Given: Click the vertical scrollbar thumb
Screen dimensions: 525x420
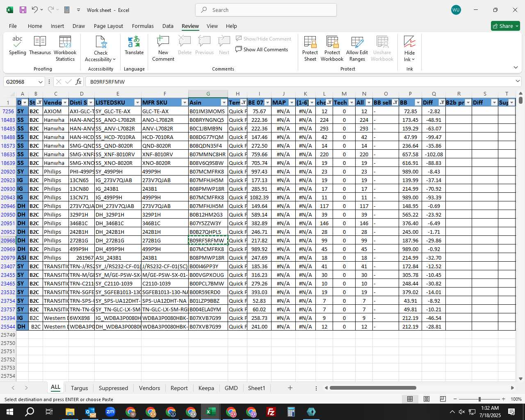Looking at the screenshot, I should pyautogui.click(x=520, y=100).
